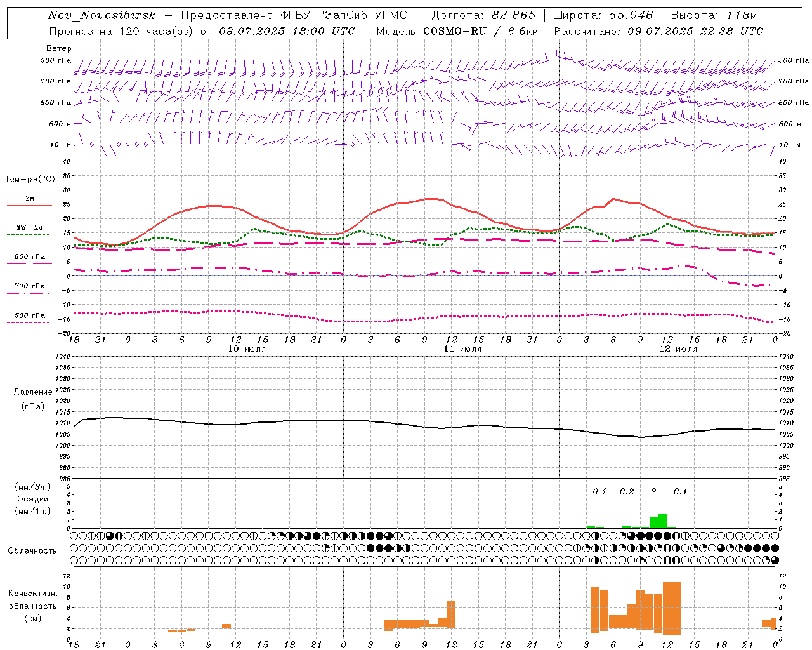Click the latitude value 55.046
The image size is (812, 650).
(x=631, y=15)
